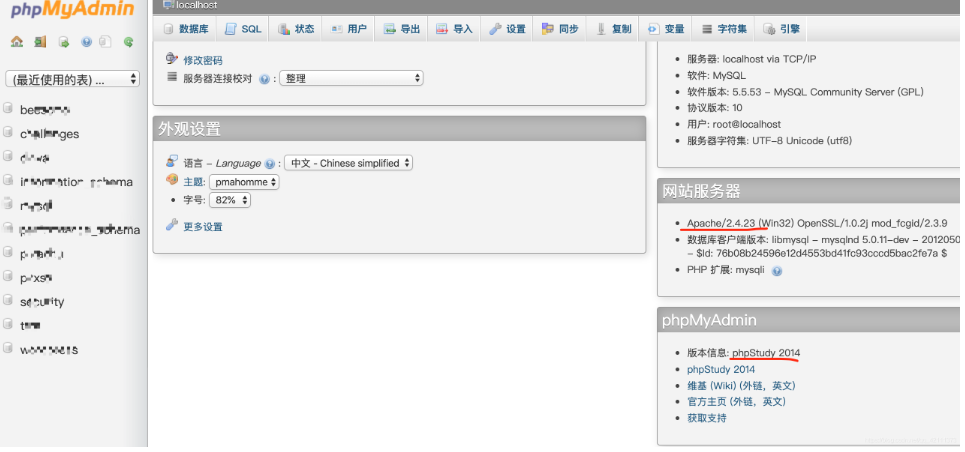Open the 同步 tab
The height and width of the screenshot is (452, 965).
point(560,29)
